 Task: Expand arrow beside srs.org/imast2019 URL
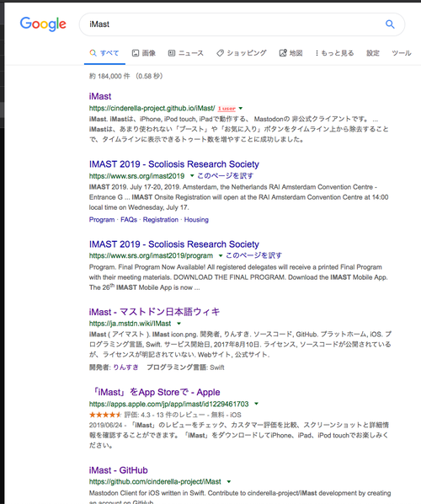click(192, 175)
